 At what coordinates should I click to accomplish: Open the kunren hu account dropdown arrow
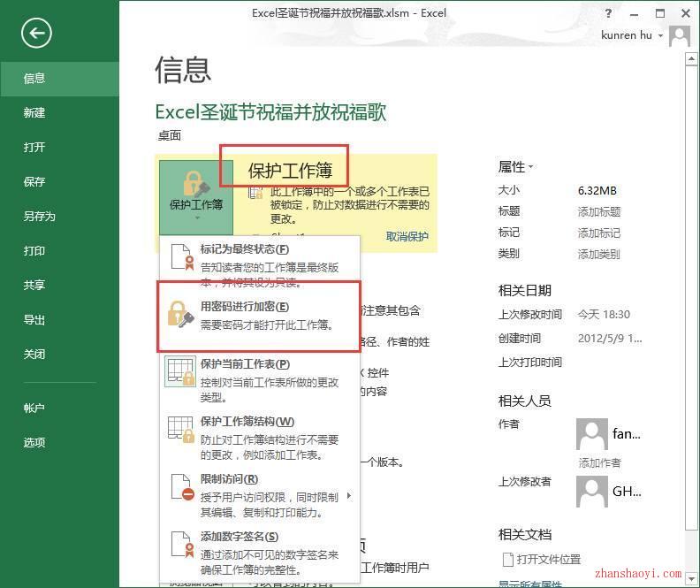(661, 35)
